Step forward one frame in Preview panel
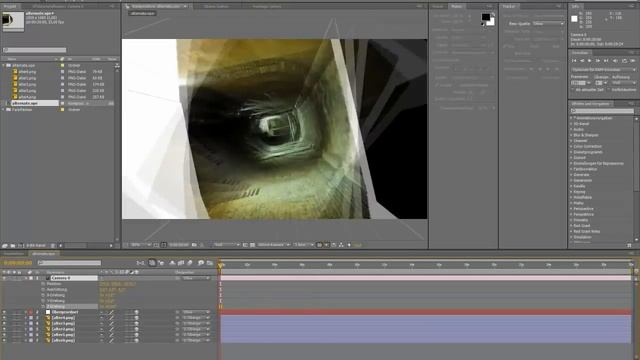This screenshot has width=640, height=360. 598,61
